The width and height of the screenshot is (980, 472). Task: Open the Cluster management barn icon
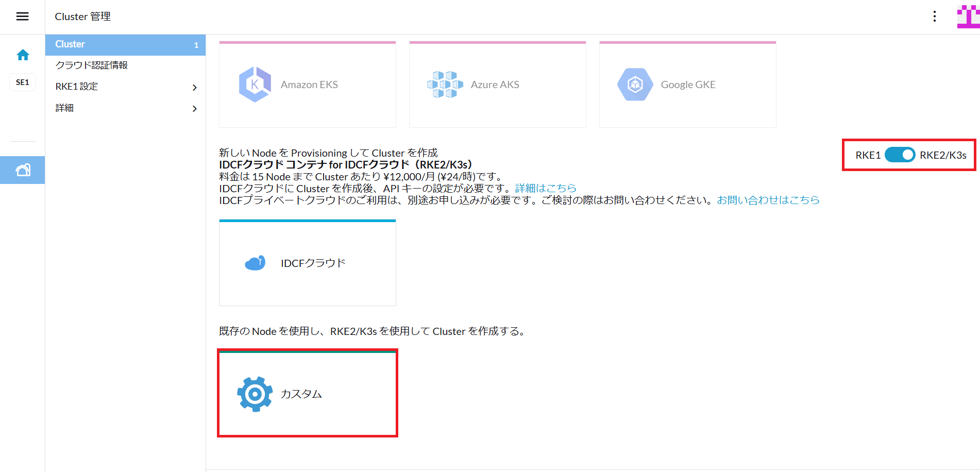(x=23, y=170)
